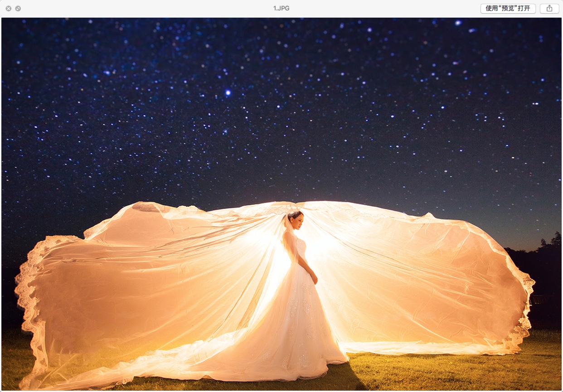Open the image with 预览 button
The width and height of the screenshot is (563, 392).
[508, 9]
